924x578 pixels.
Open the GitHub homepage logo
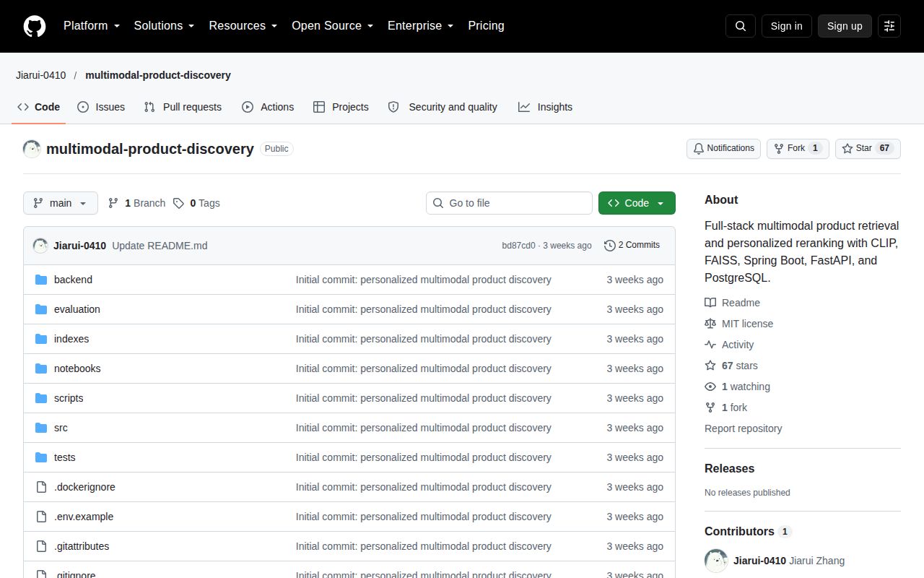coord(35,26)
